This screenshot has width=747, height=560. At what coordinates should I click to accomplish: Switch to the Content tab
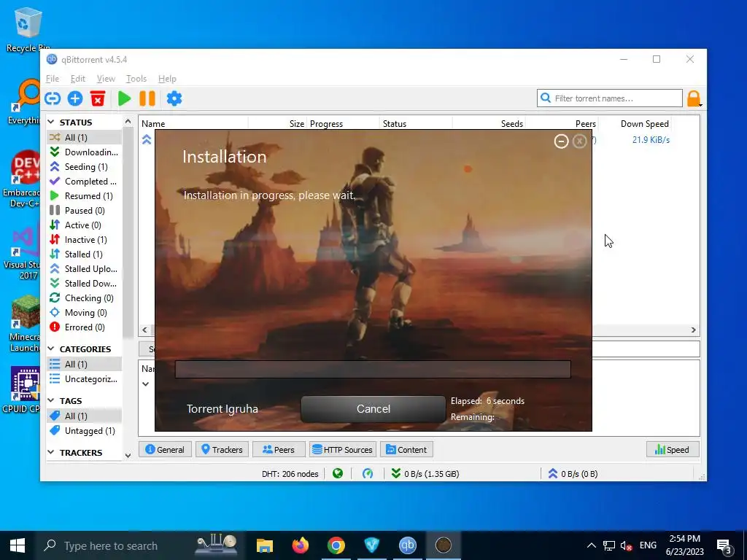tap(406, 449)
